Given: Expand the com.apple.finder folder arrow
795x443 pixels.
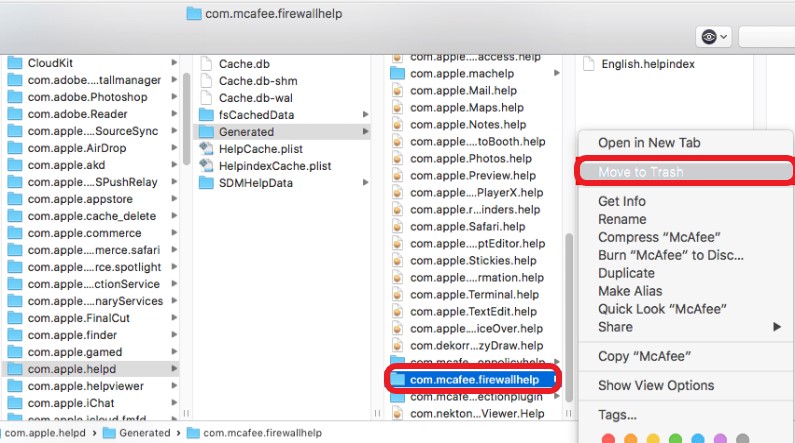Looking at the screenshot, I should (174, 335).
